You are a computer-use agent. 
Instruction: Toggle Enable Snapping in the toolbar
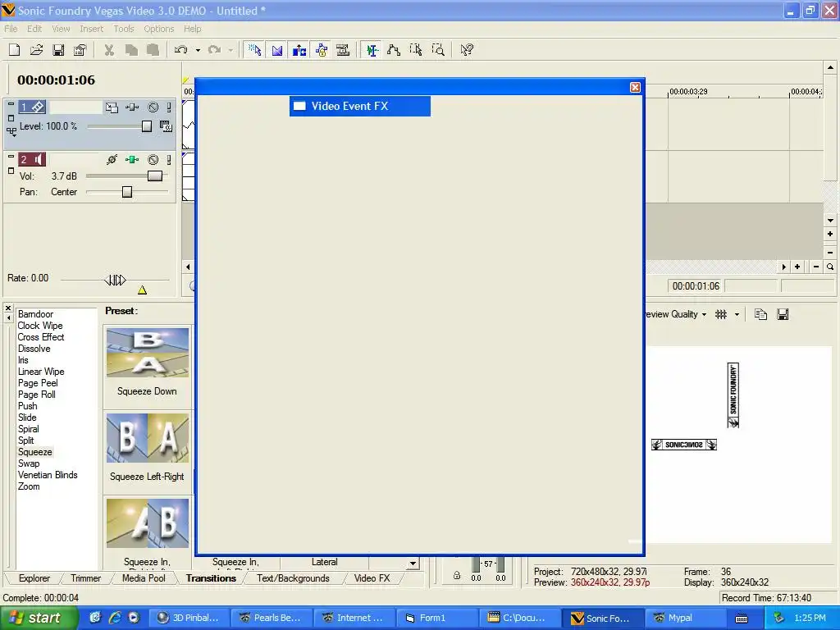[x=255, y=50]
